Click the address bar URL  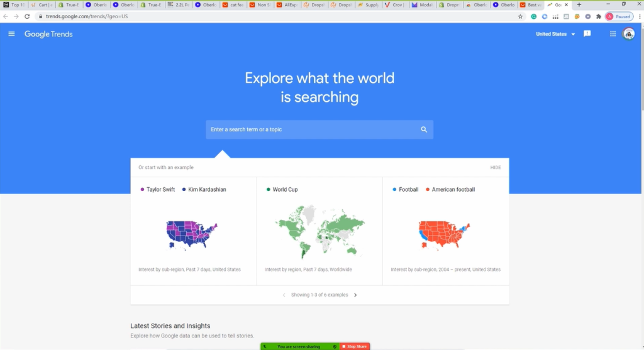pos(87,16)
